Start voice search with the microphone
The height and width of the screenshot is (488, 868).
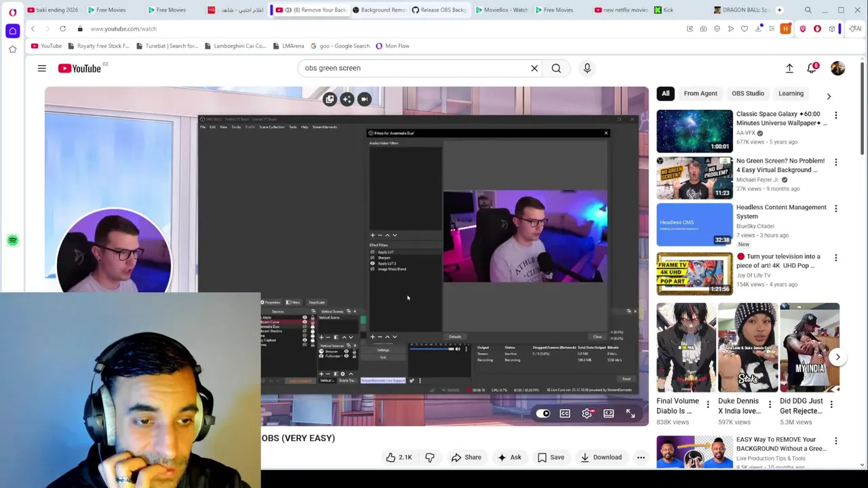[587, 68]
